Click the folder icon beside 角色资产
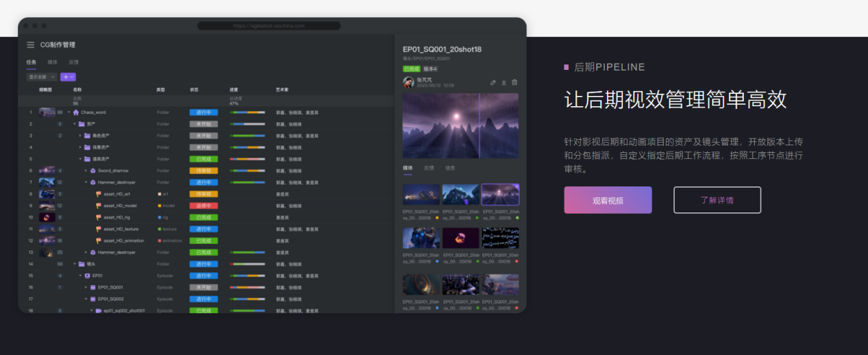Screen dimensions: 868x355 click(87, 136)
